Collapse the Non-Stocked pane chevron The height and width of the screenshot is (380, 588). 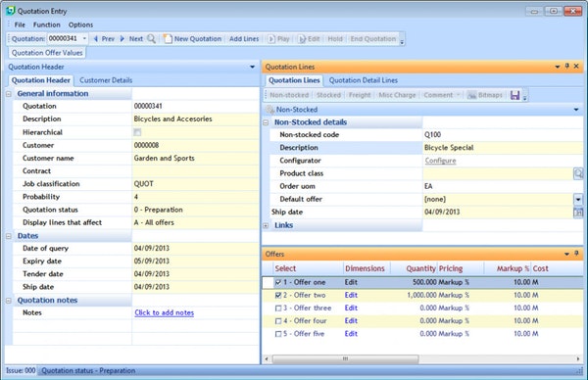[x=576, y=110]
